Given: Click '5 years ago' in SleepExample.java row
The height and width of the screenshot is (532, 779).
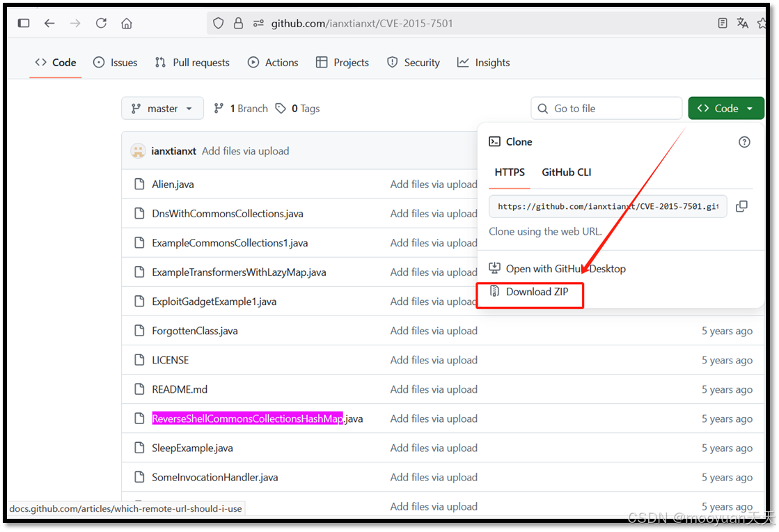Looking at the screenshot, I should (727, 448).
